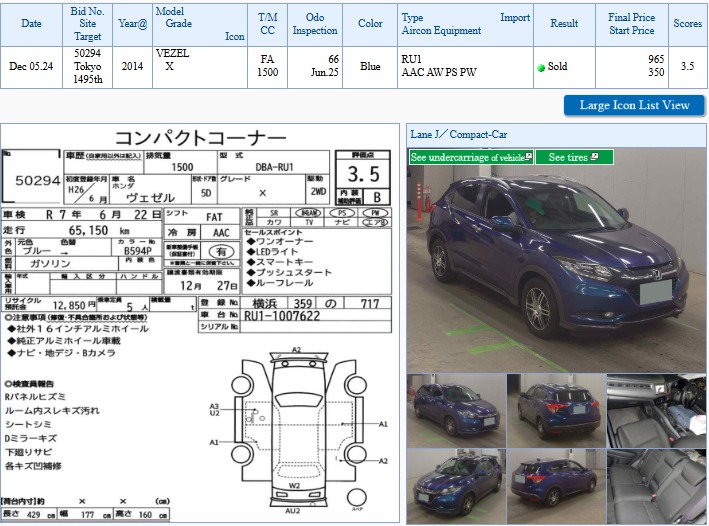Click chassis number RU1-1007622
Image resolution: width=709 pixels, height=526 pixels.
282,316
